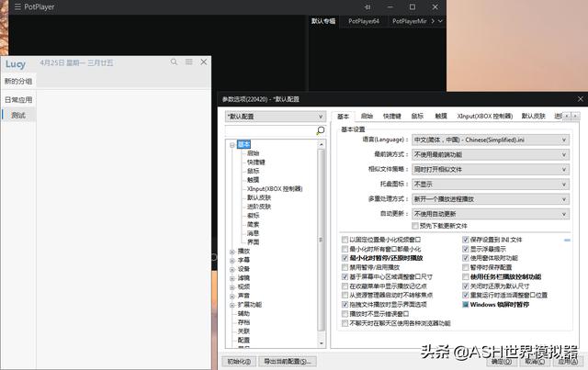The width and height of the screenshot is (588, 370).
Task: Enable 暂停时保存配置 checkbox
Action: tap(466, 267)
